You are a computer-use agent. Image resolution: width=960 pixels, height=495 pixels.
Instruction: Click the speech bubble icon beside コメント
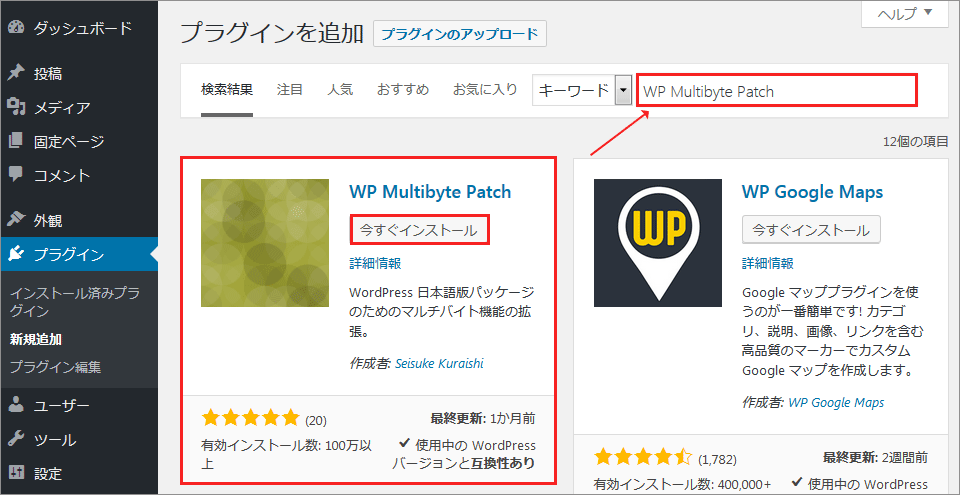pyautogui.click(x=16, y=175)
